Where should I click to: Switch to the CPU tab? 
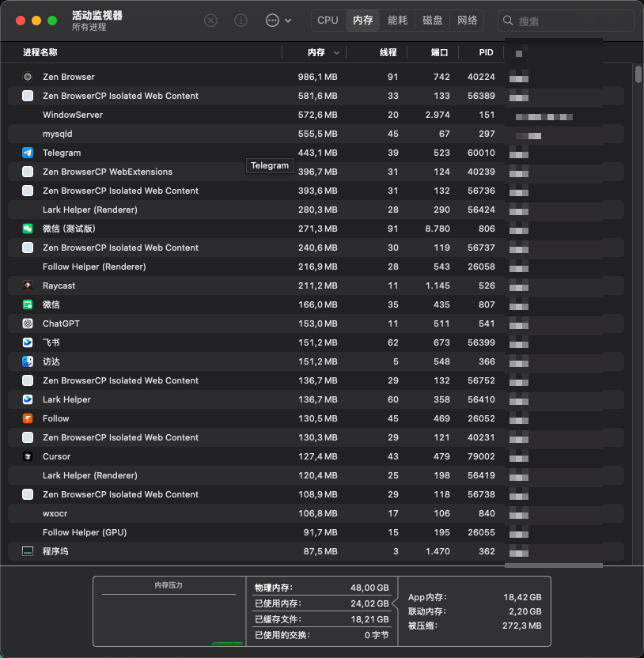[328, 20]
